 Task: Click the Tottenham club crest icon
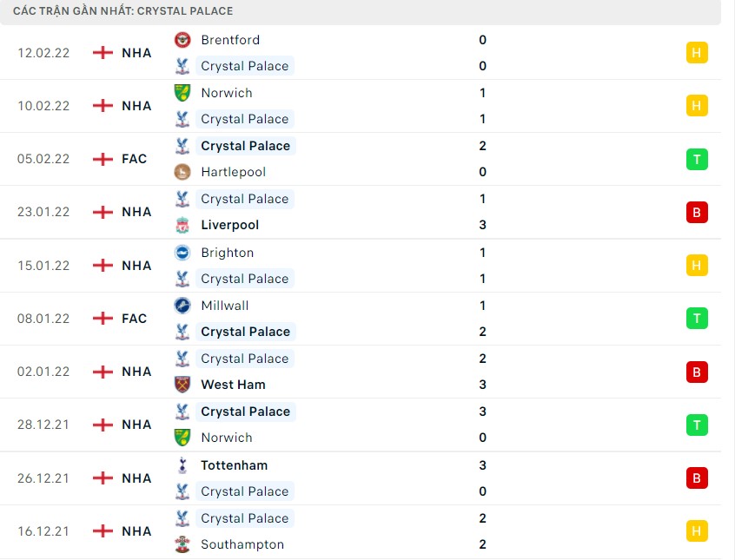[183, 464]
